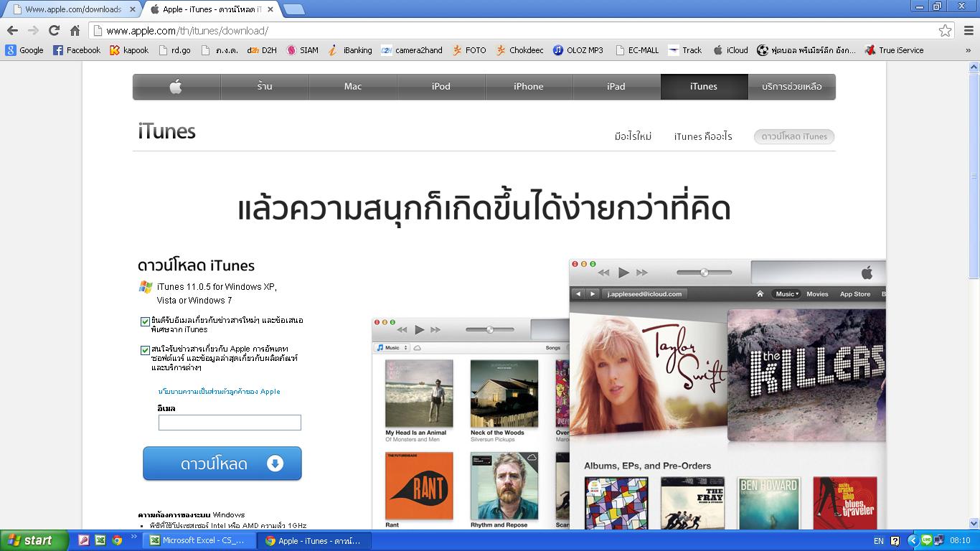
Task: Uncheck the iTunes email news checkbox
Action: 145,321
